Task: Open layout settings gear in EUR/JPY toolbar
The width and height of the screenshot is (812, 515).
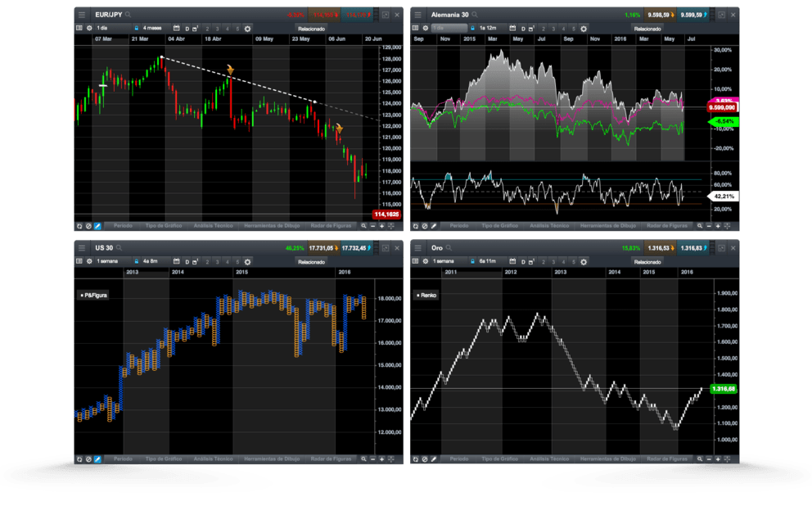Action: click(247, 29)
